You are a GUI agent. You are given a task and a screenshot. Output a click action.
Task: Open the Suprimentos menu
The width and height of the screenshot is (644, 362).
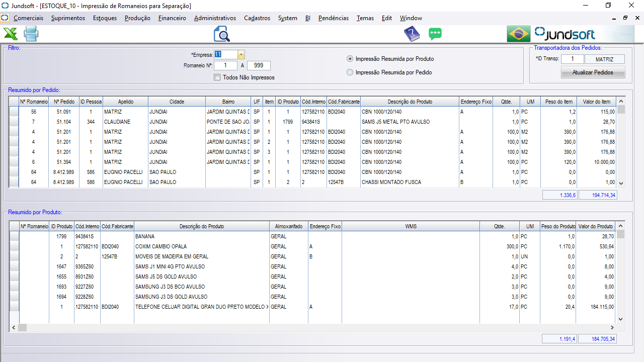(x=68, y=18)
